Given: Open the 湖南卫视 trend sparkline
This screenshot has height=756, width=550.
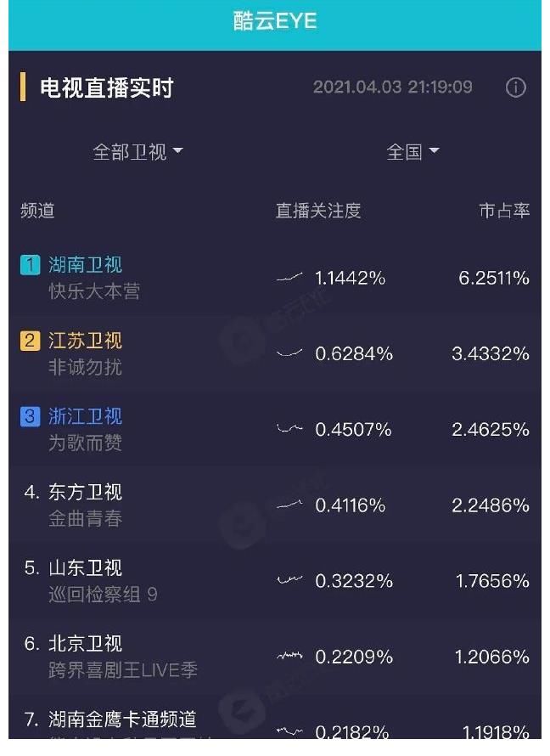Looking at the screenshot, I should coord(289,278).
